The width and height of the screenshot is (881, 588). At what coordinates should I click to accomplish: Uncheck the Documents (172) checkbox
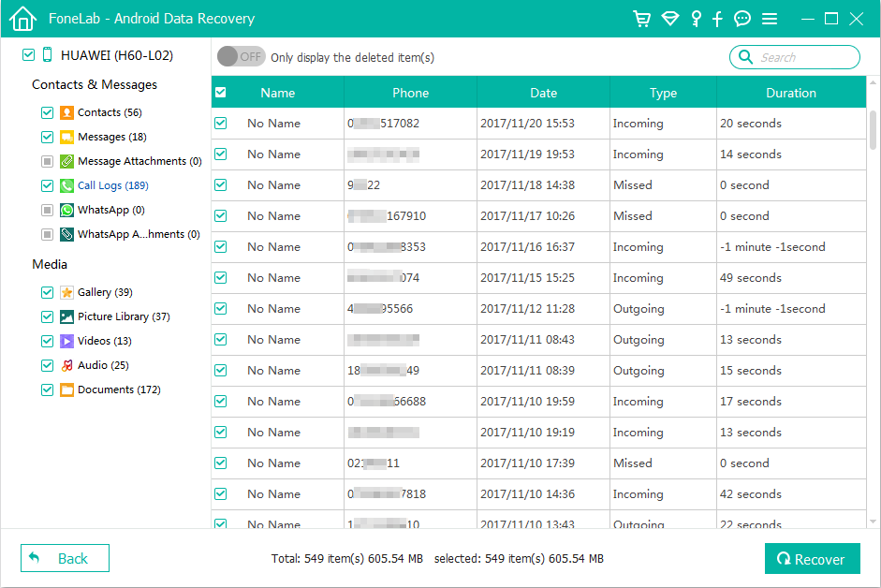(x=47, y=390)
